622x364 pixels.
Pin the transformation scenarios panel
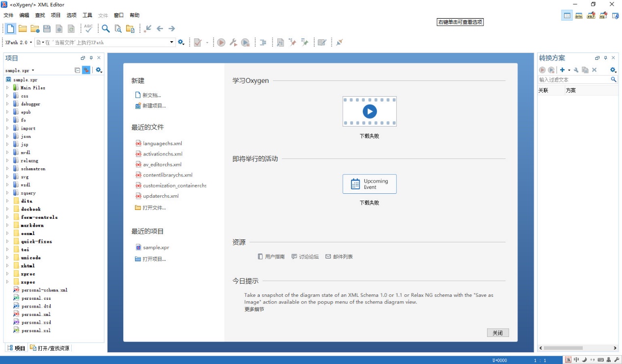coord(605,58)
